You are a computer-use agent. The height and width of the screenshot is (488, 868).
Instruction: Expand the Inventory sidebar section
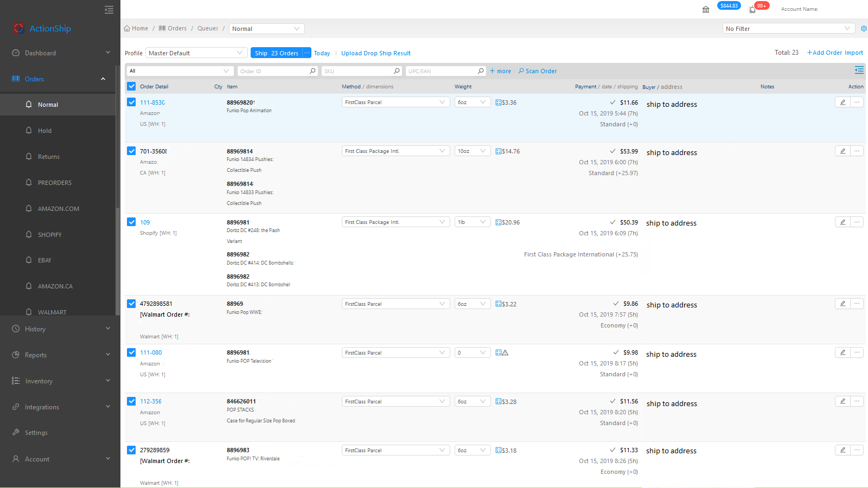click(x=60, y=381)
